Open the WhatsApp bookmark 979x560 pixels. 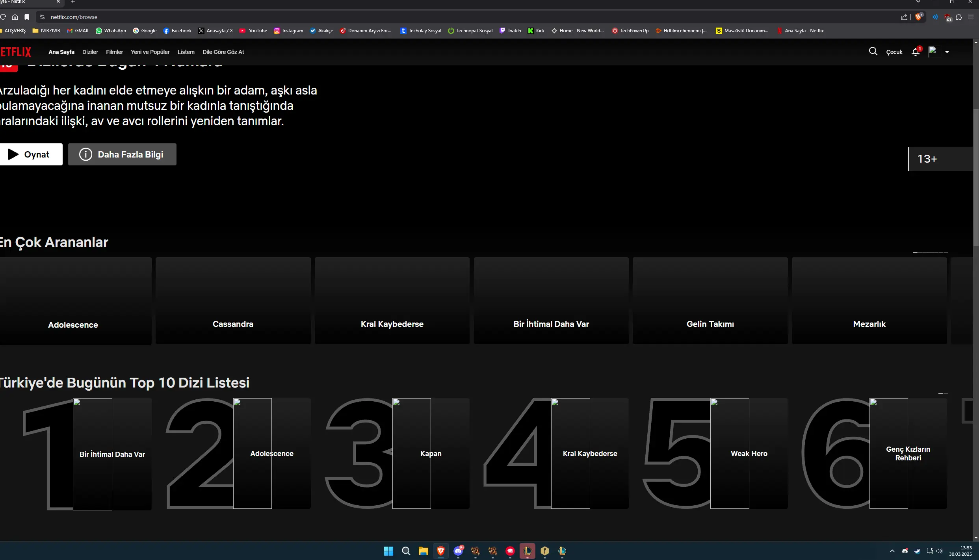(x=111, y=31)
